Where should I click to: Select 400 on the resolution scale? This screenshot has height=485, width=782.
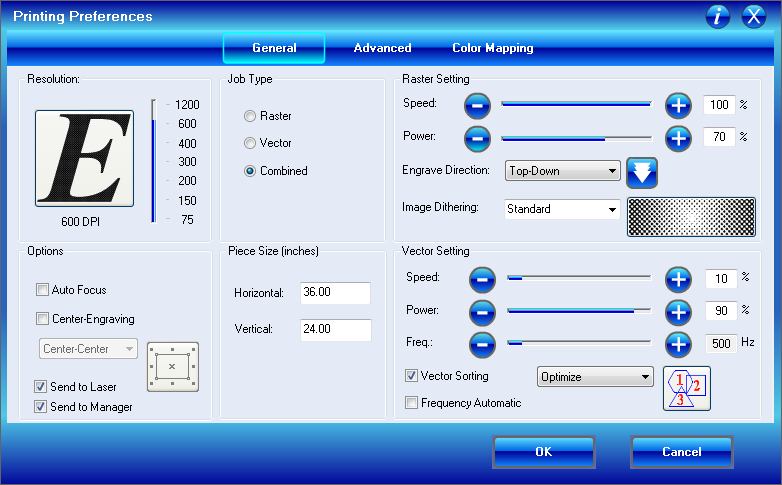coord(187,144)
